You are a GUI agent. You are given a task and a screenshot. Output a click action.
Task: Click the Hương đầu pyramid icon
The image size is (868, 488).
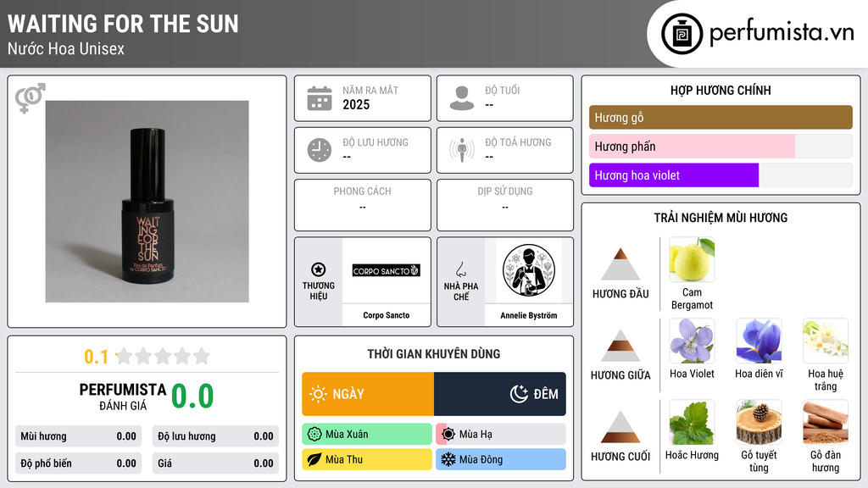tap(620, 264)
